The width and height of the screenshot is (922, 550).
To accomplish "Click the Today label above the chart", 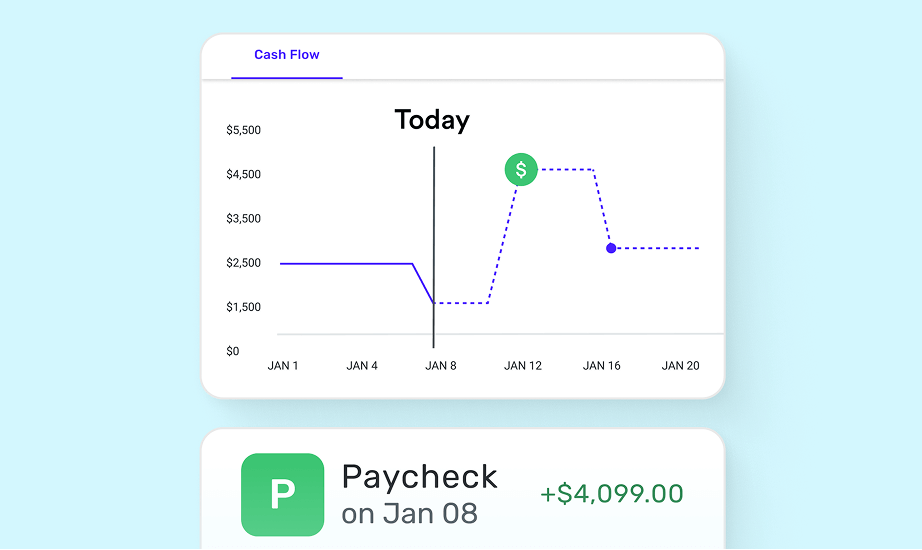I will pos(432,120).
